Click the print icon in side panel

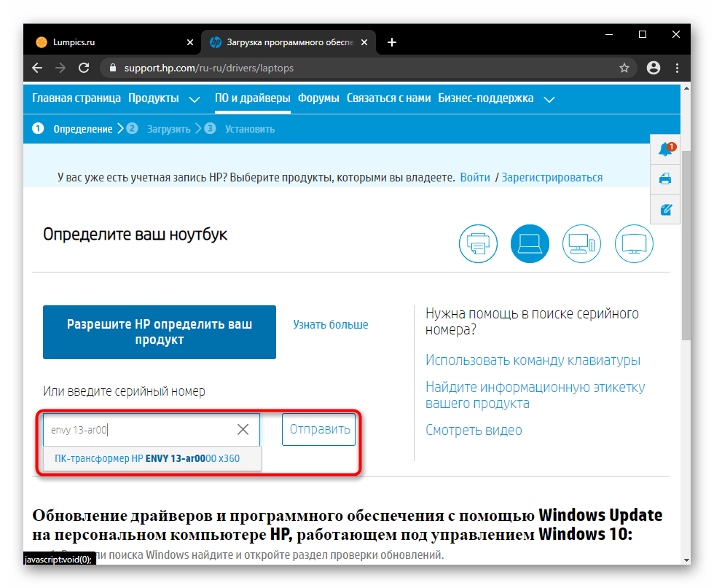(665, 179)
